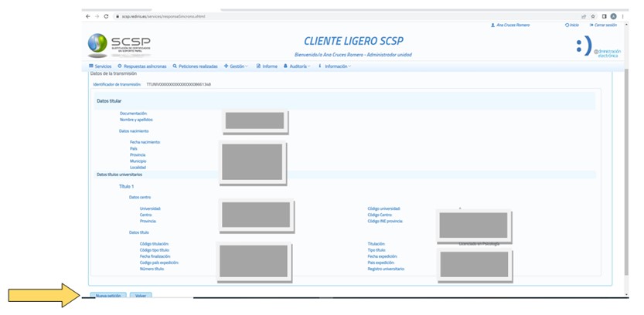Open the browser three-dot menu

tap(622, 16)
